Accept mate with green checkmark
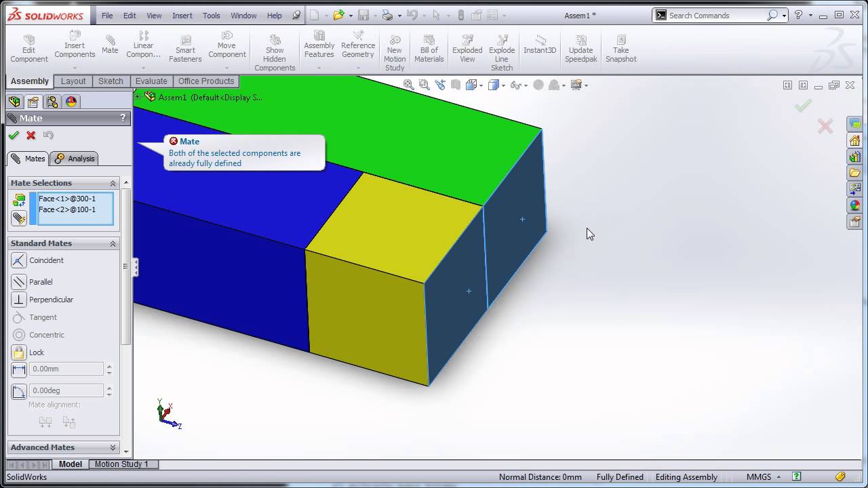This screenshot has width=868, height=488. (14, 135)
